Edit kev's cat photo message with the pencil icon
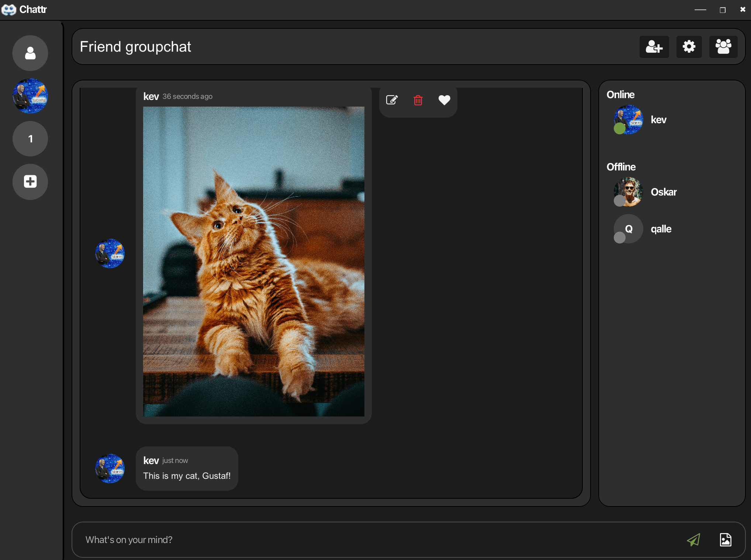Screen dimensions: 751x560 pyautogui.click(x=392, y=100)
